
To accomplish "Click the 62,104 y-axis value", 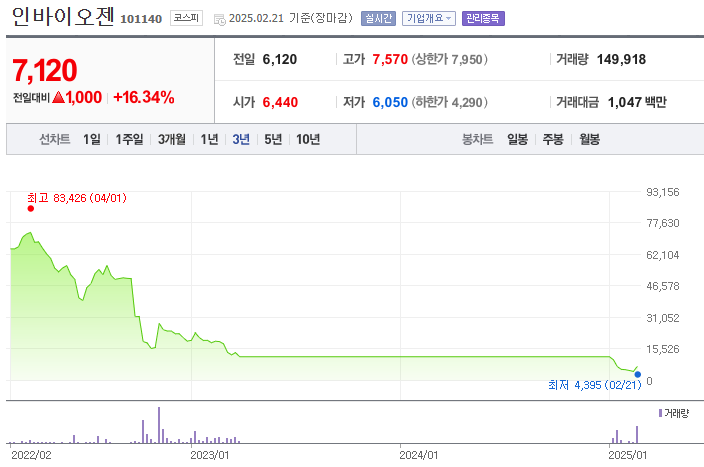I will pyautogui.click(x=663, y=255).
